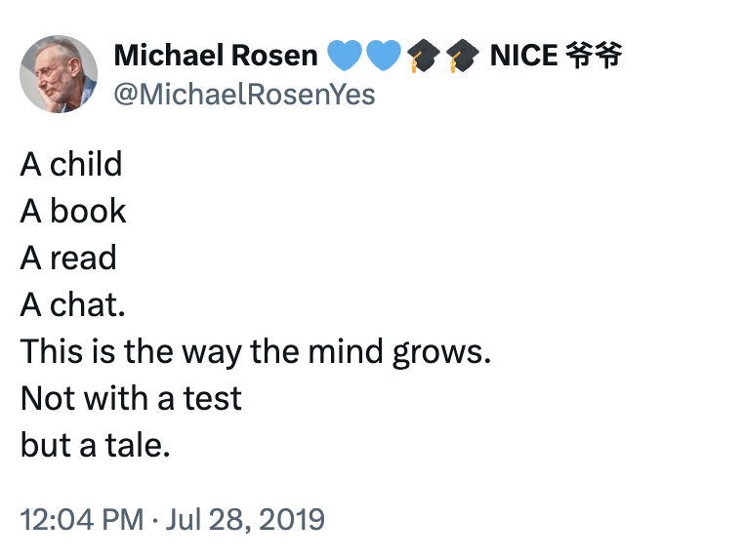Click the word NICE in the display name
This screenshot has width=744, height=560.
(523, 56)
